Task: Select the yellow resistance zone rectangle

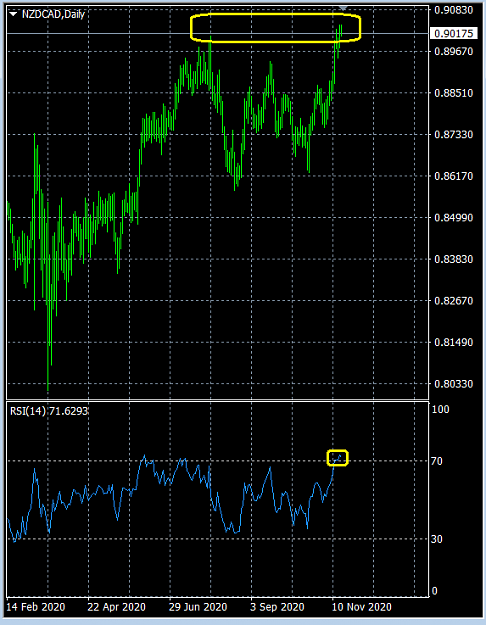Action: pyautogui.click(x=275, y=28)
